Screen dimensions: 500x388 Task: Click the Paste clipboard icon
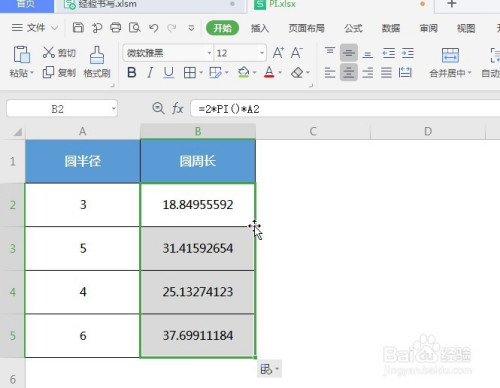(x=21, y=55)
